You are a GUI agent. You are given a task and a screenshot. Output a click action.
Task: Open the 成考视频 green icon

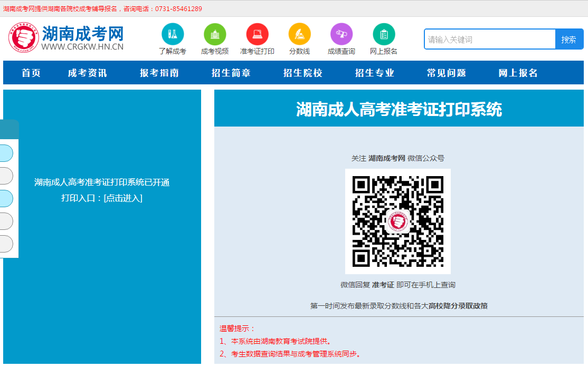215,34
